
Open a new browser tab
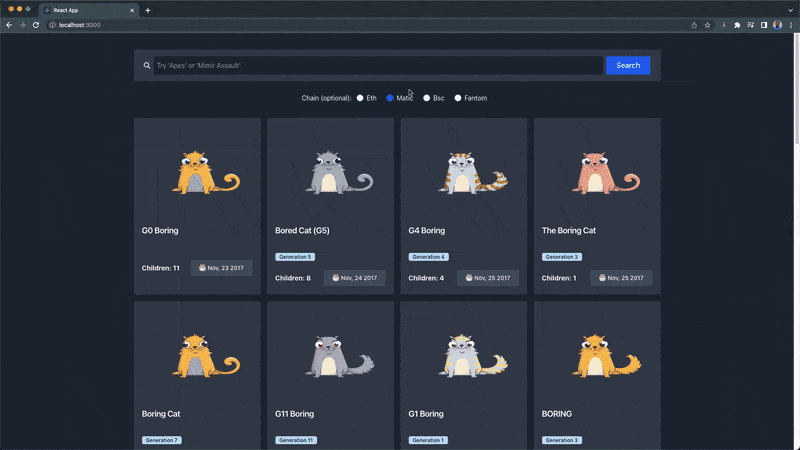point(148,10)
